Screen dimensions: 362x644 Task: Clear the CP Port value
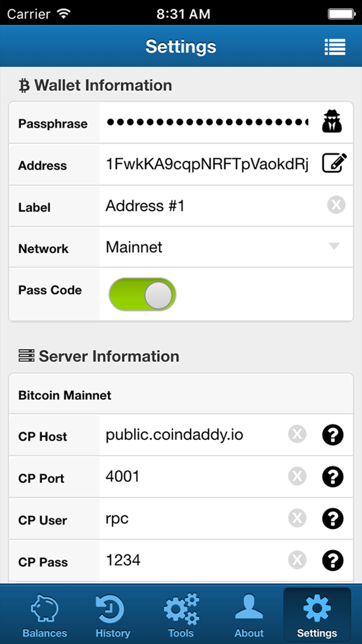click(297, 476)
